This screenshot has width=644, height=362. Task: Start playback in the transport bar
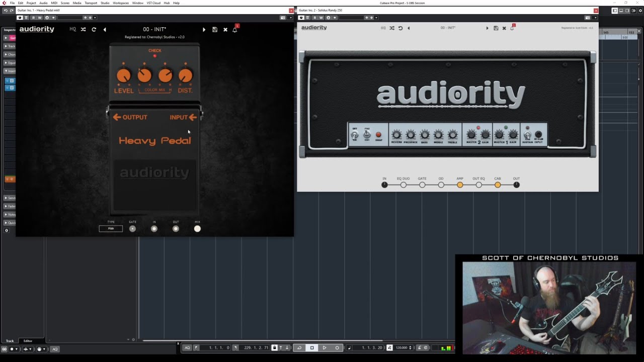(x=325, y=347)
